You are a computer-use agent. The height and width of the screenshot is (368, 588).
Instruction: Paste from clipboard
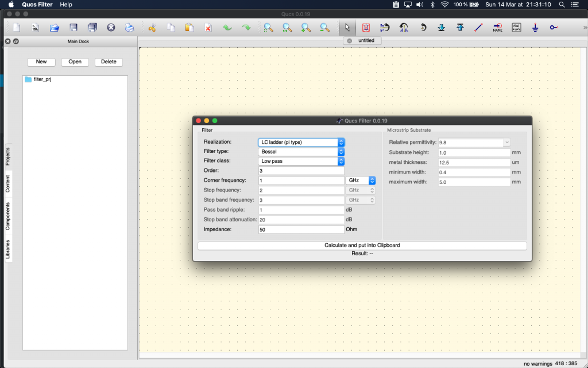click(189, 28)
